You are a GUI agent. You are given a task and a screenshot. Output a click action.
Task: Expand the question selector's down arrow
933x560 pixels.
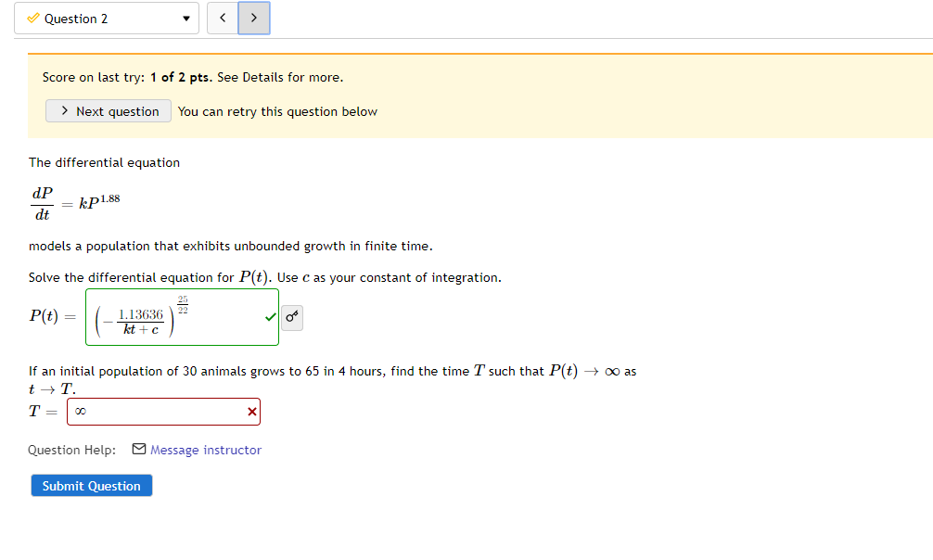(x=185, y=18)
